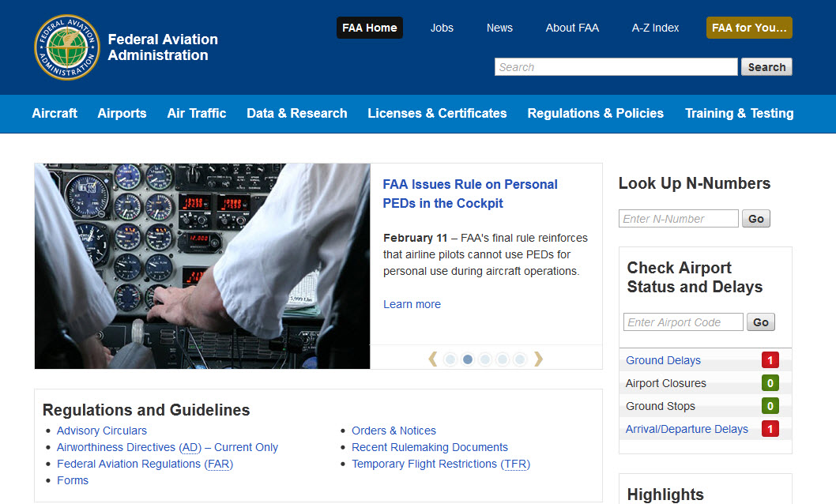Select the first carousel dot
The width and height of the screenshot is (836, 504).
(x=450, y=359)
